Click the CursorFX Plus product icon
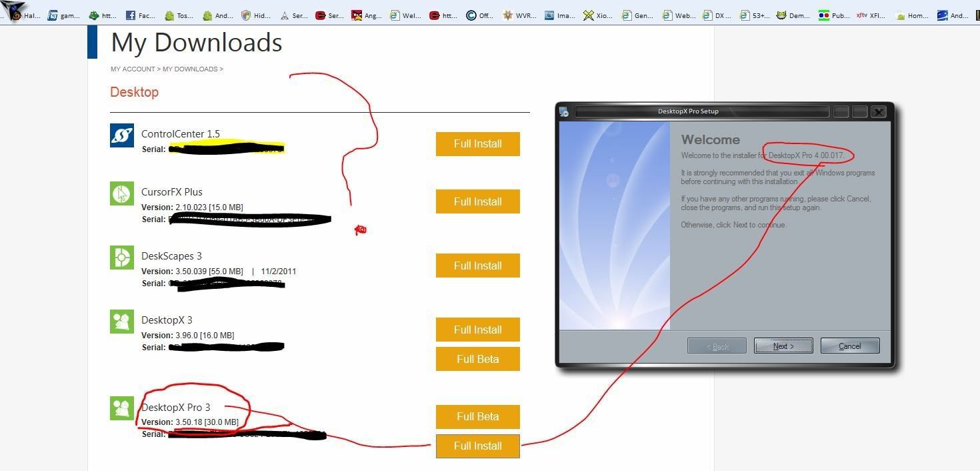 pos(122,193)
